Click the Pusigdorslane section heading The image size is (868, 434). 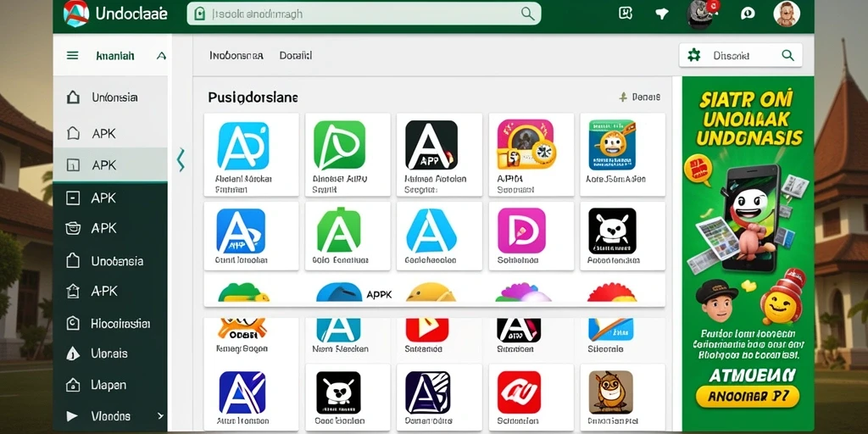(253, 97)
